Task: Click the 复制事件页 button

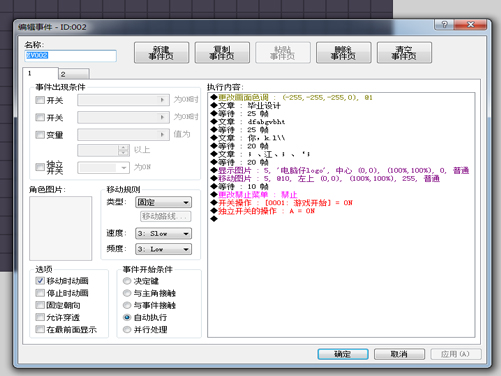Action: (x=222, y=53)
